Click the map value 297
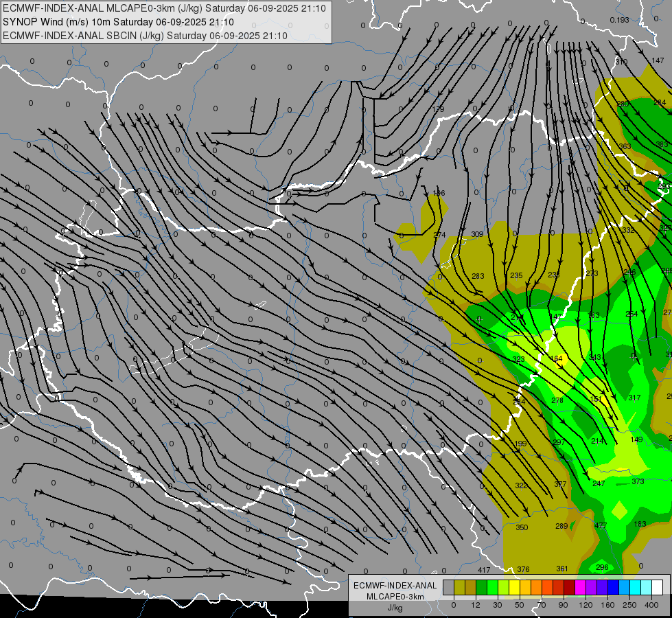 tap(559, 442)
